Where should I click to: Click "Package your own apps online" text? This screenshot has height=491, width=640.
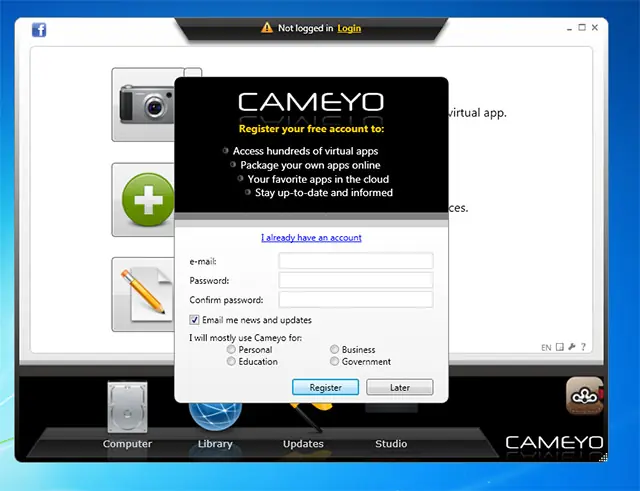(x=310, y=165)
